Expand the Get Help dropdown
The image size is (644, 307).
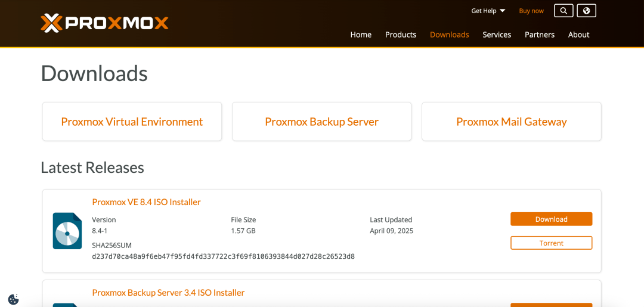point(488,11)
